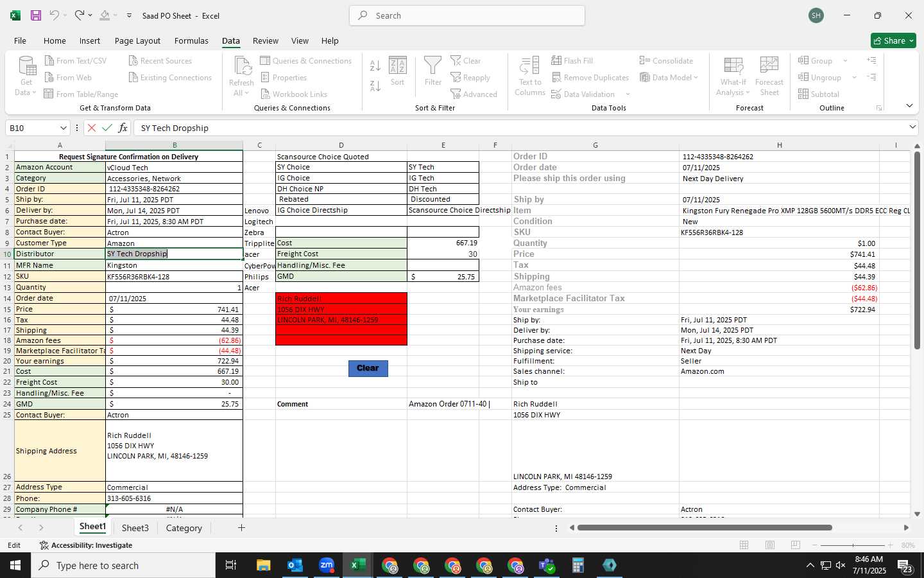Click formula bar cancel X
The width and height of the screenshot is (924, 578).
tap(92, 128)
